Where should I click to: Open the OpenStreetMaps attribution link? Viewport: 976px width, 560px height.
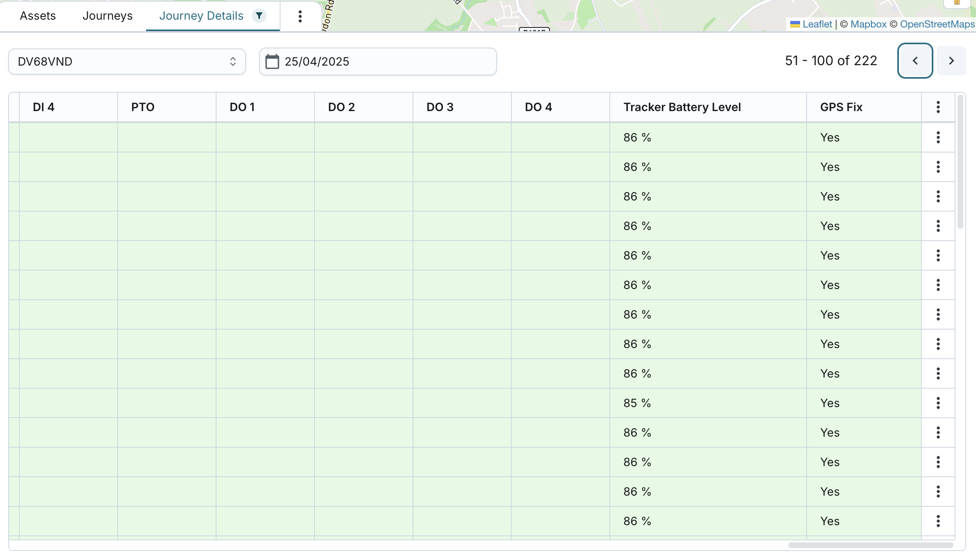[x=937, y=24]
